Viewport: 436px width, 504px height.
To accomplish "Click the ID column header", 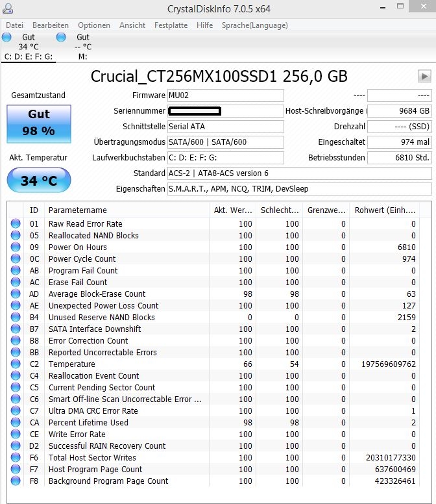I will (34, 210).
